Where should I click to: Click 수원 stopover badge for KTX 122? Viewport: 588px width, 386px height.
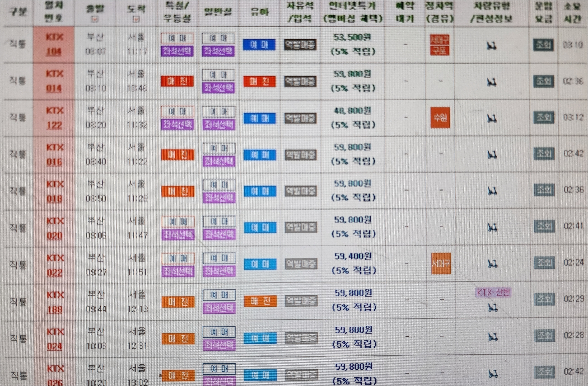pos(440,118)
